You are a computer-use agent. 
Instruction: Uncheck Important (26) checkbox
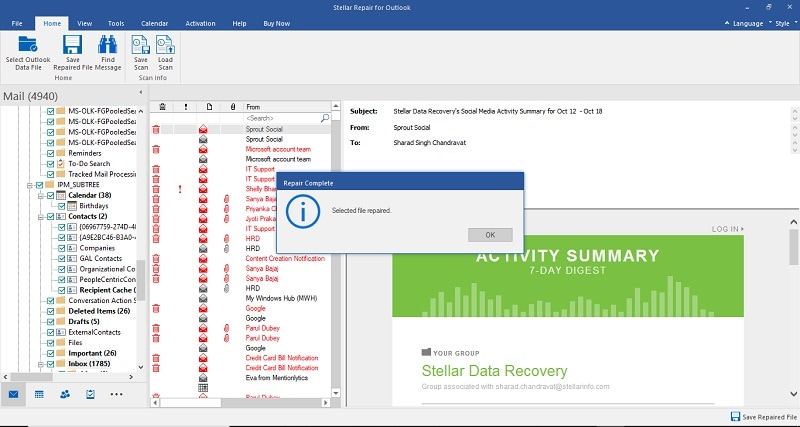[51, 354]
